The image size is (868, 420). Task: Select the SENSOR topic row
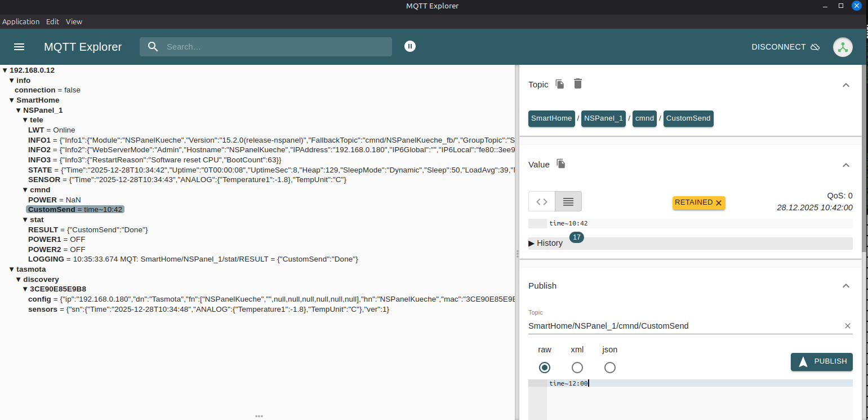click(x=187, y=180)
